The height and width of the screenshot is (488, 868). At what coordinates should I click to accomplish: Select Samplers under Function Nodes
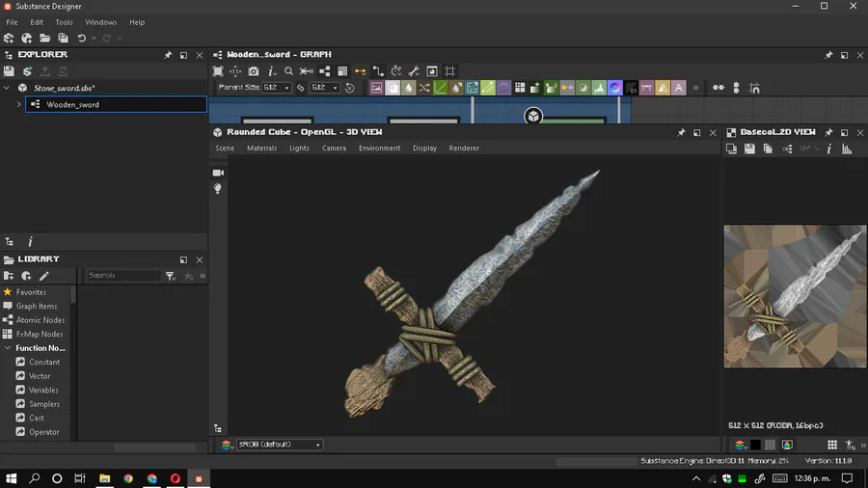tap(44, 404)
